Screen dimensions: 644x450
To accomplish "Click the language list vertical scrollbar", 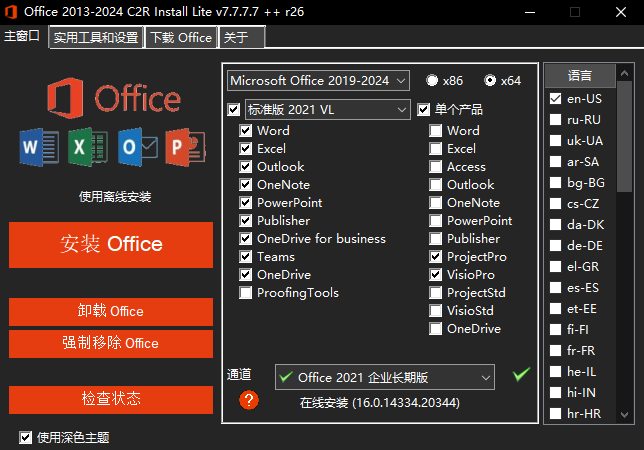I will (625, 240).
